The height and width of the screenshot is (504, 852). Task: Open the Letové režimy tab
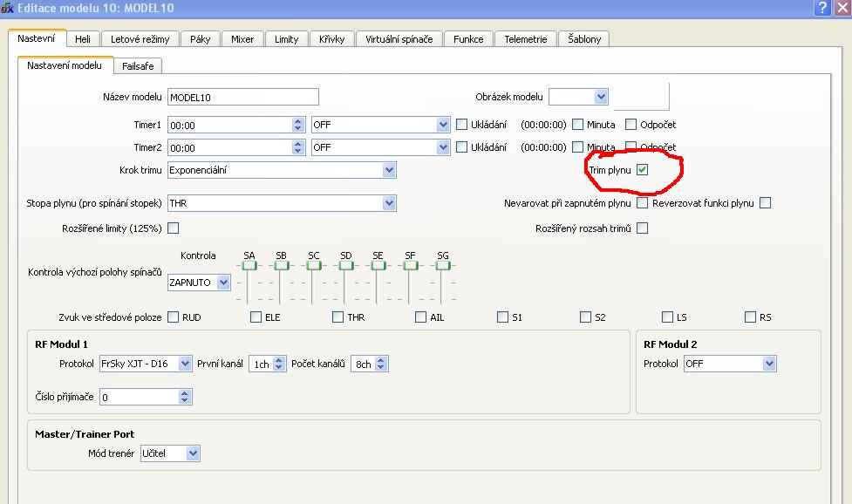(x=140, y=39)
